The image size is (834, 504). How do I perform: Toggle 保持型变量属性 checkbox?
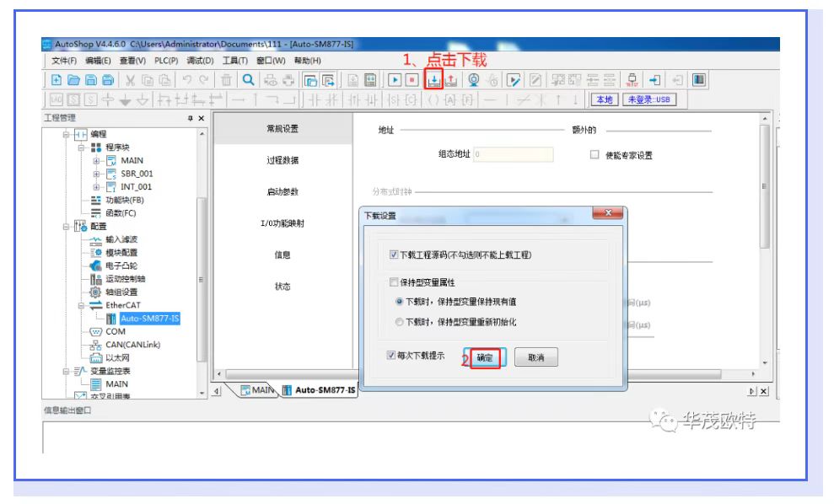tap(394, 281)
